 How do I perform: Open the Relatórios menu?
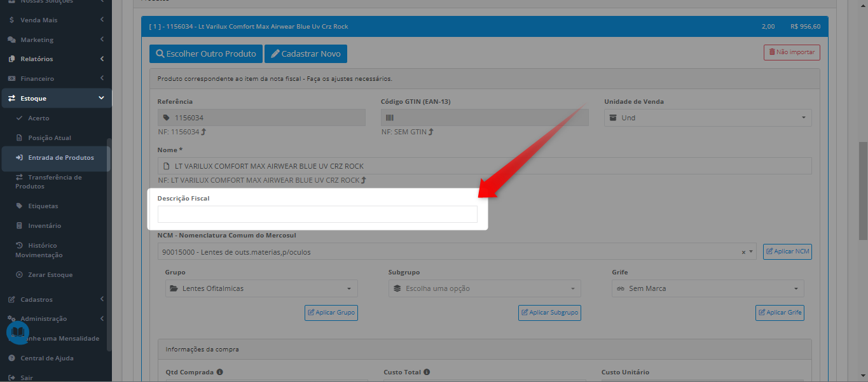click(56, 59)
